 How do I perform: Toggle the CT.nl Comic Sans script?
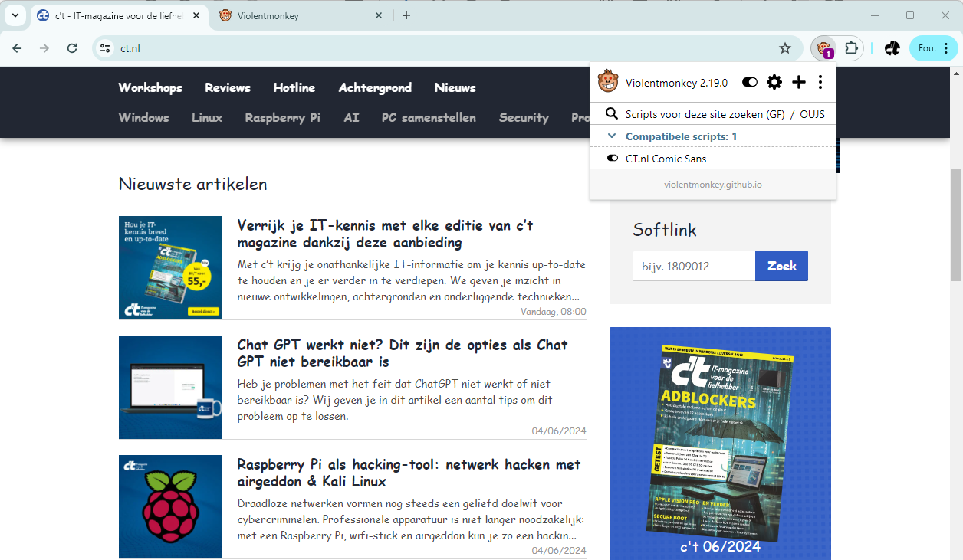[x=613, y=159]
